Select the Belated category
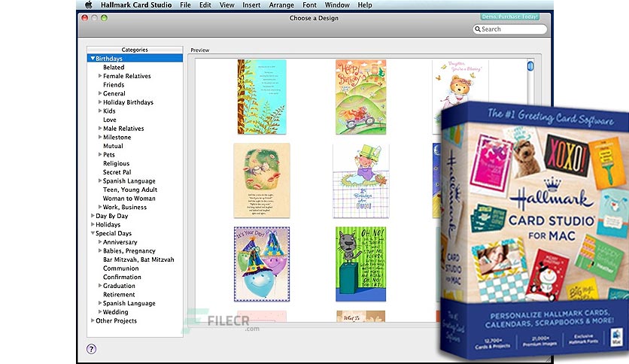 tap(114, 68)
